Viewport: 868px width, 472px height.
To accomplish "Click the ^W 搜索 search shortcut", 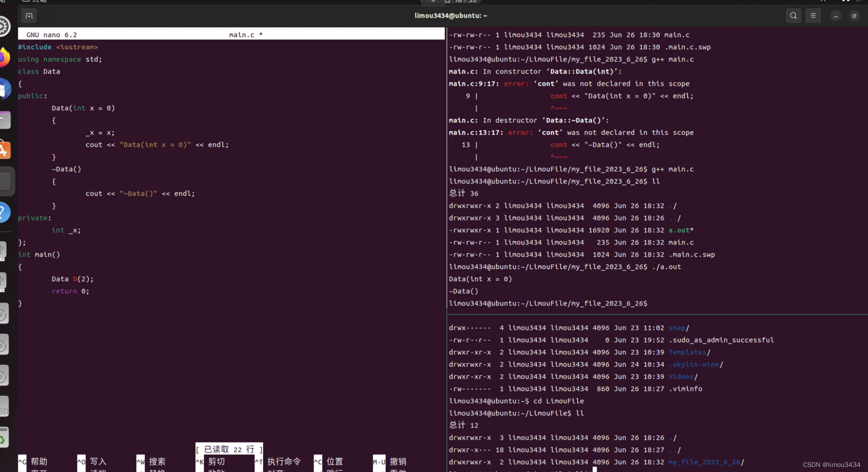I will click(x=151, y=462).
